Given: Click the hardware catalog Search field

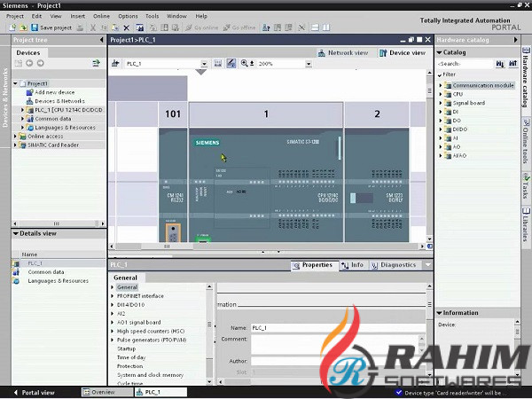Looking at the screenshot, I should pos(464,64).
